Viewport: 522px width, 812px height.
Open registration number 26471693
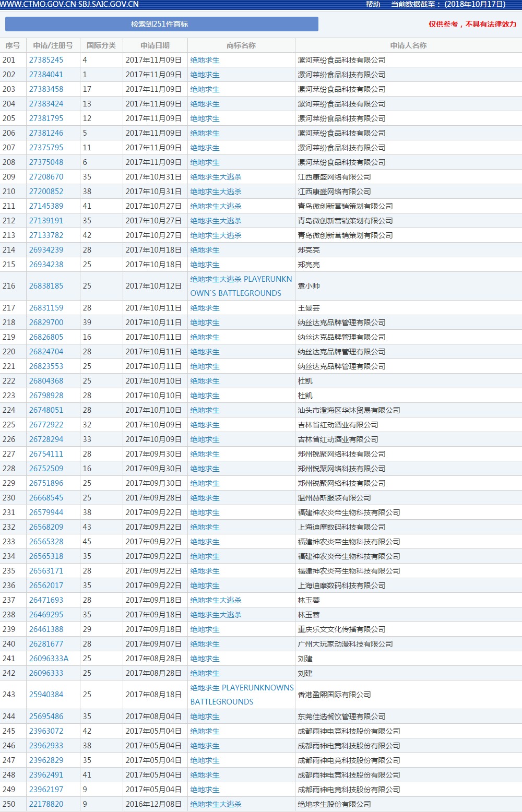(x=46, y=600)
